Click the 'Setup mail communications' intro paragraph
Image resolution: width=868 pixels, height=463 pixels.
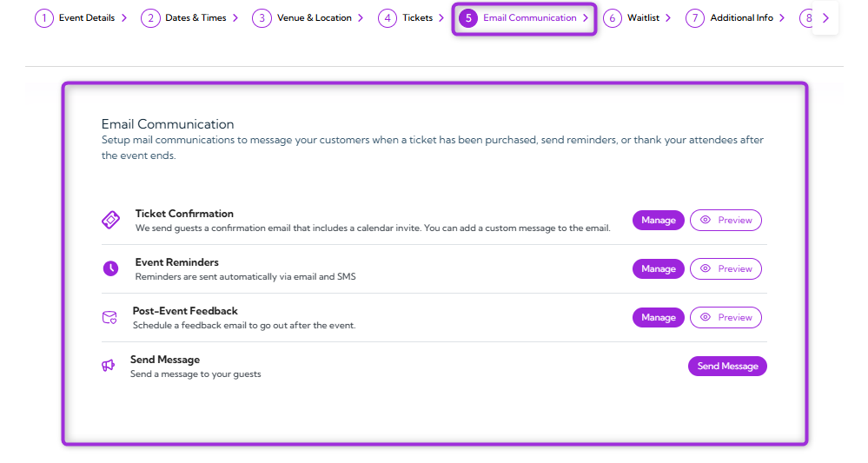coord(433,148)
